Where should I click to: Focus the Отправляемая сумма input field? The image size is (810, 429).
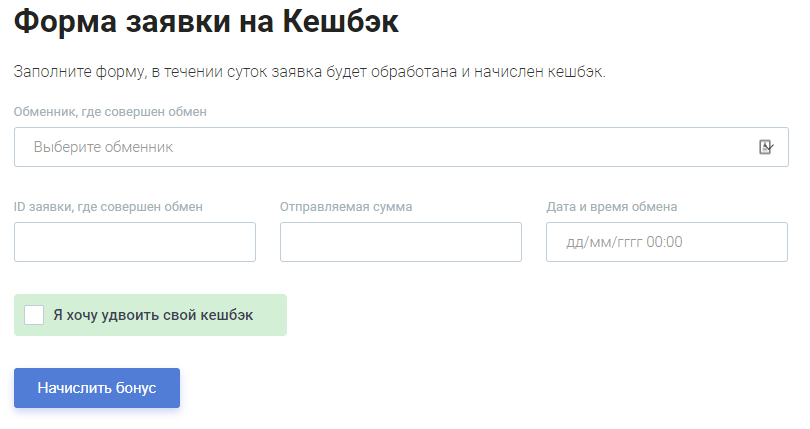(x=401, y=242)
